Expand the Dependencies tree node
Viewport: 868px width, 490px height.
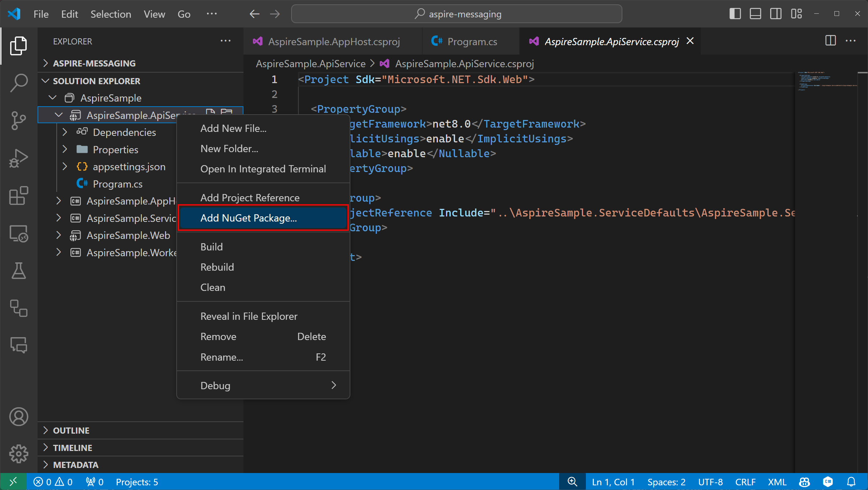[x=65, y=132]
